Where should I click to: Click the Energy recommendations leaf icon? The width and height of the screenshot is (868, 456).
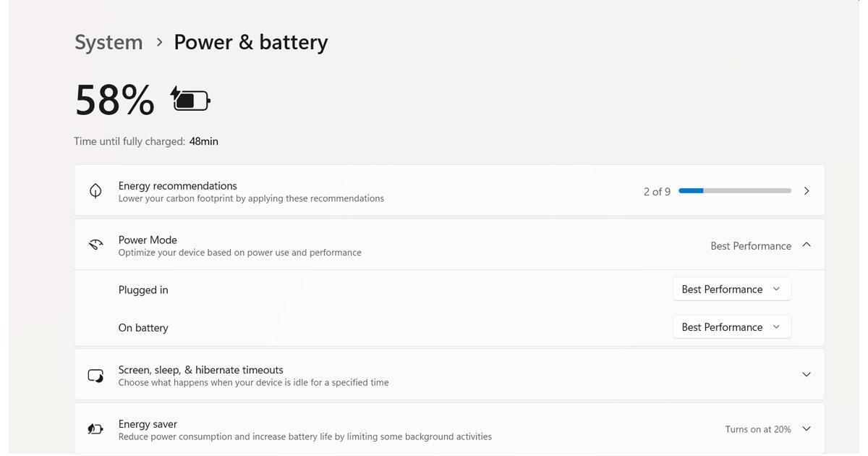95,190
